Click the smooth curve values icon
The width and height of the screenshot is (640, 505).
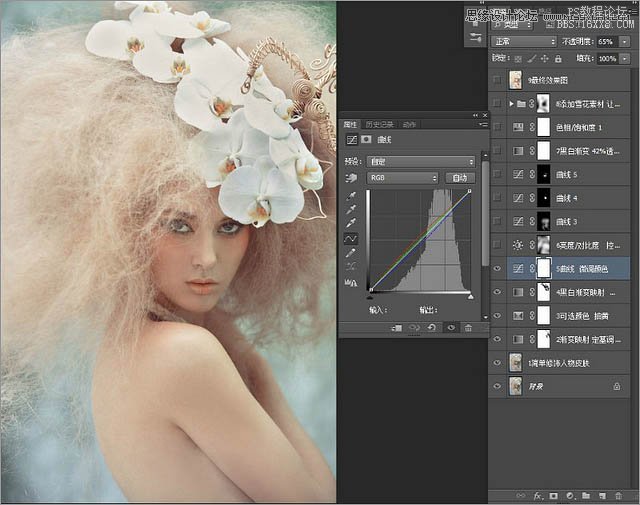click(x=351, y=267)
